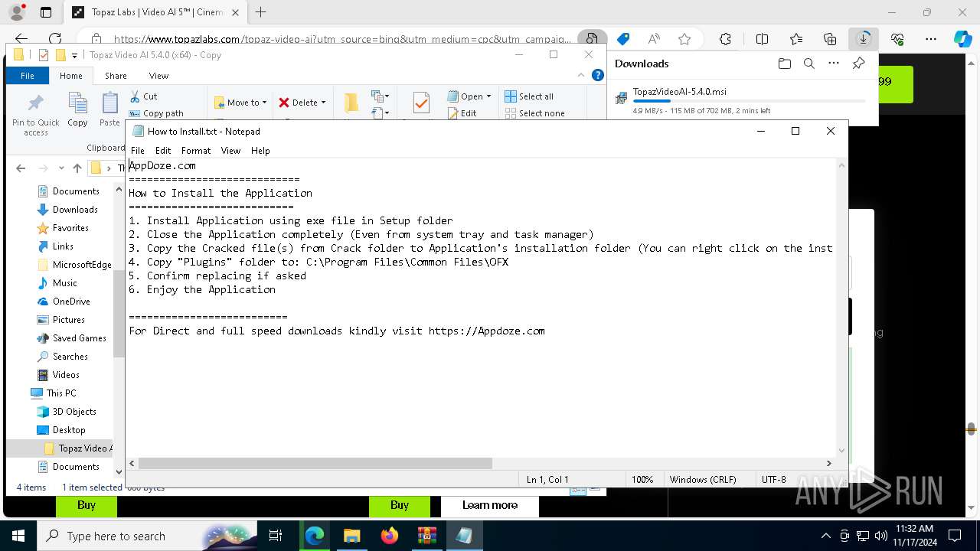Collapse the Explorer ribbon chevron
The image size is (980, 551).
[582, 75]
